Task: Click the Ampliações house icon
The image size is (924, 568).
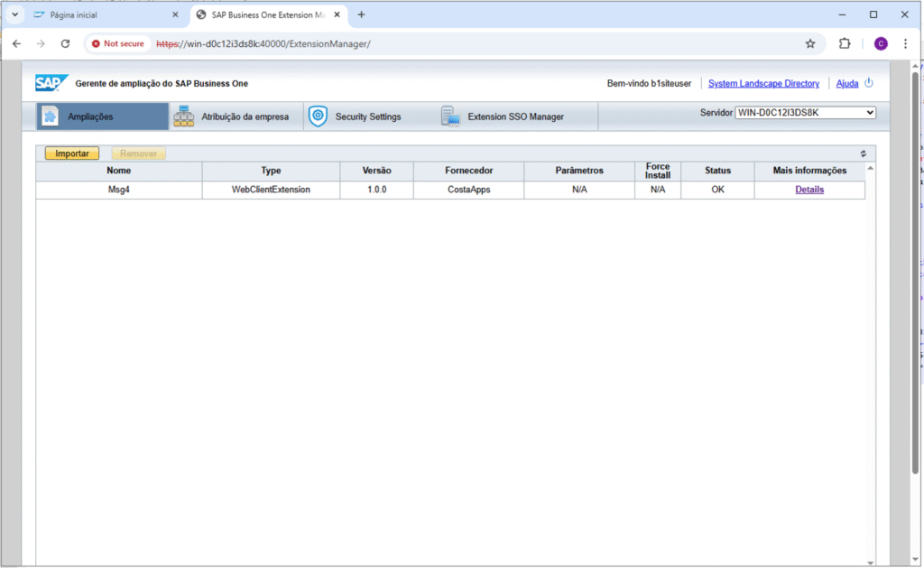Action: pos(51,116)
